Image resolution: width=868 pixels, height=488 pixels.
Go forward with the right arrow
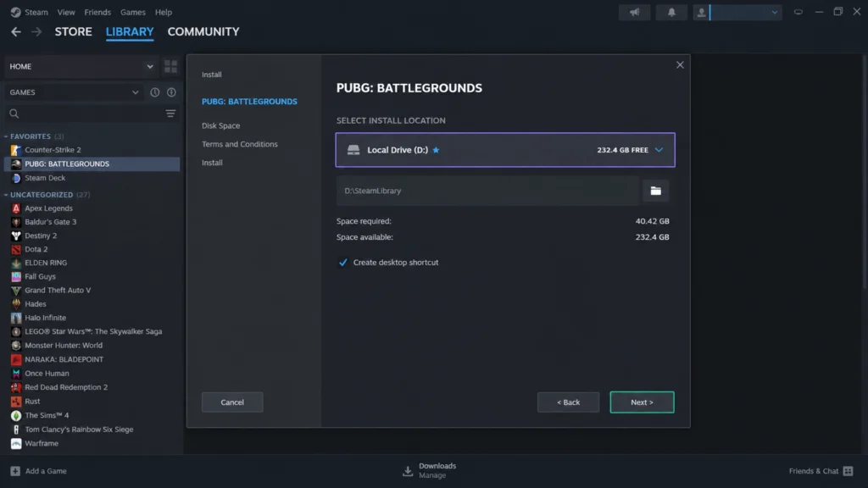[x=36, y=32]
